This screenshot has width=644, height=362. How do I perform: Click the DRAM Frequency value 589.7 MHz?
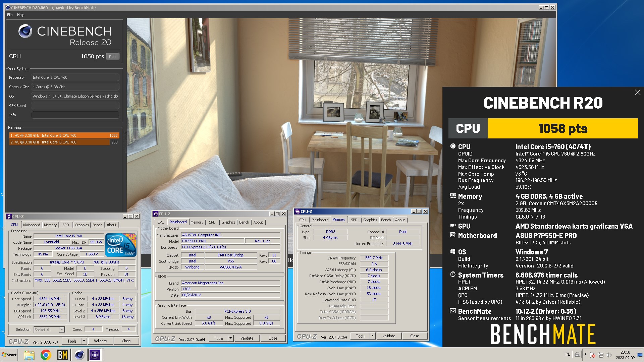point(374,258)
